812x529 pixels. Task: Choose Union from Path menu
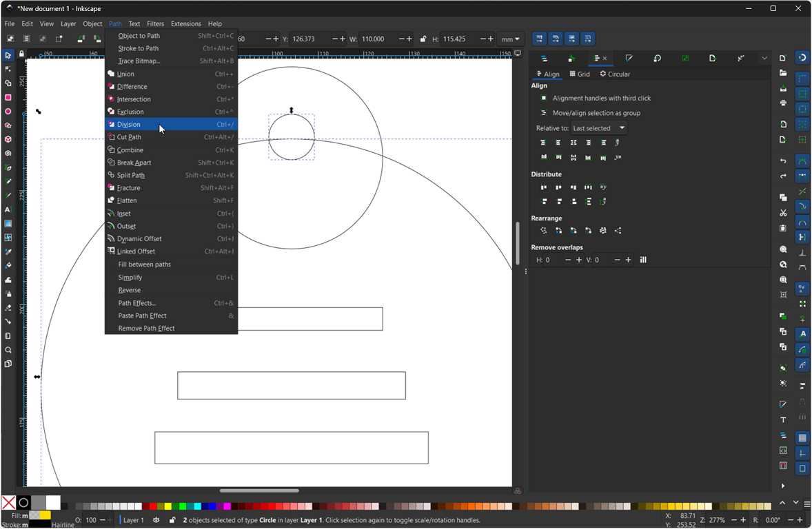(171, 74)
